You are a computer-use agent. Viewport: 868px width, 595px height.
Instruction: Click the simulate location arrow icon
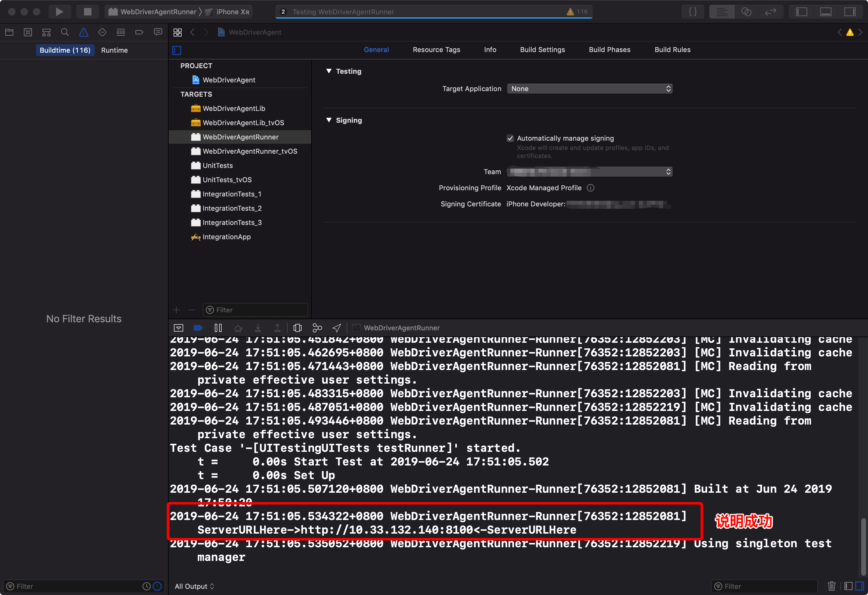pos(337,328)
